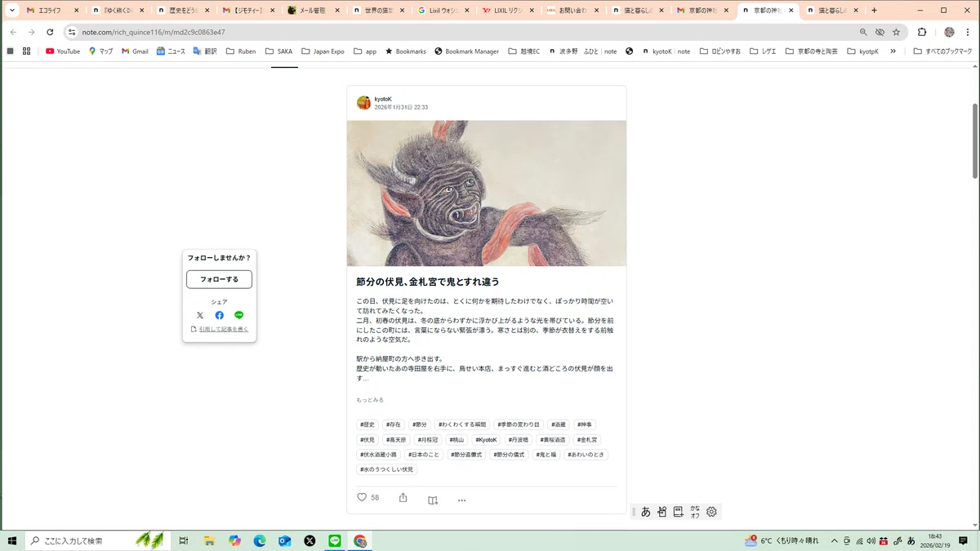
Task: Expand the hidden bookmarks chevron
Action: point(893,51)
